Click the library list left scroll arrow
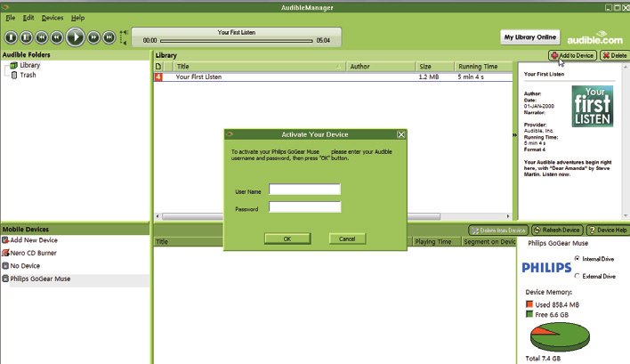 point(157,216)
